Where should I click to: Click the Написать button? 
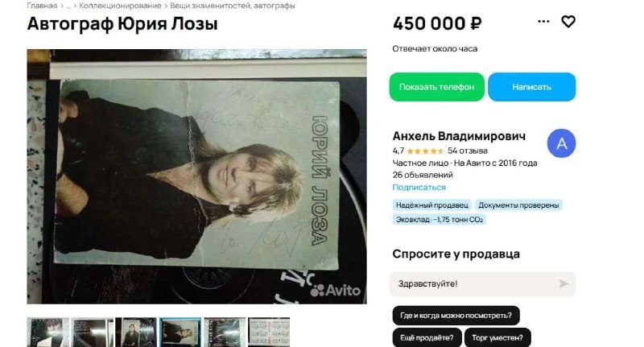(531, 87)
